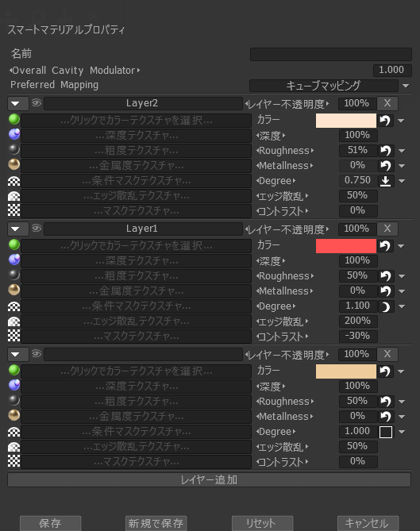420x531 pixels.
Task: Collapse Layer2 with its triangle button
Action: (17, 104)
